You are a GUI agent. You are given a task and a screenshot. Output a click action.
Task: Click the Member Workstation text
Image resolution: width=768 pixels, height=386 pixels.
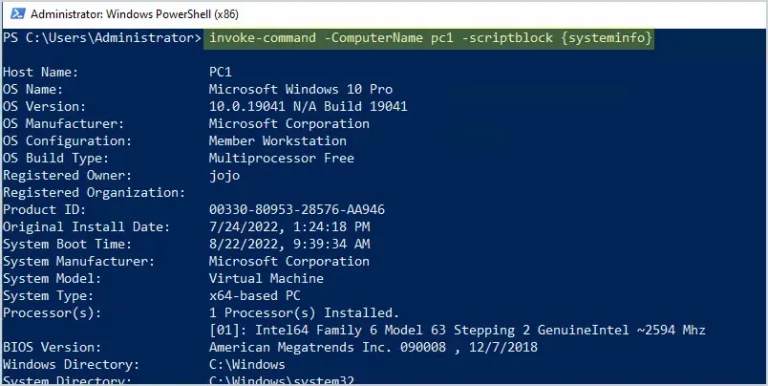coord(278,141)
